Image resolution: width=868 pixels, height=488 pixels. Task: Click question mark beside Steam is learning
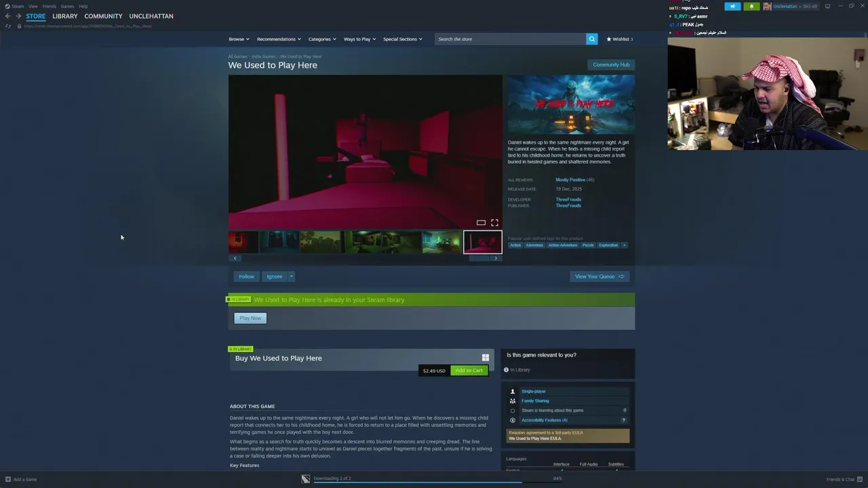tap(625, 410)
